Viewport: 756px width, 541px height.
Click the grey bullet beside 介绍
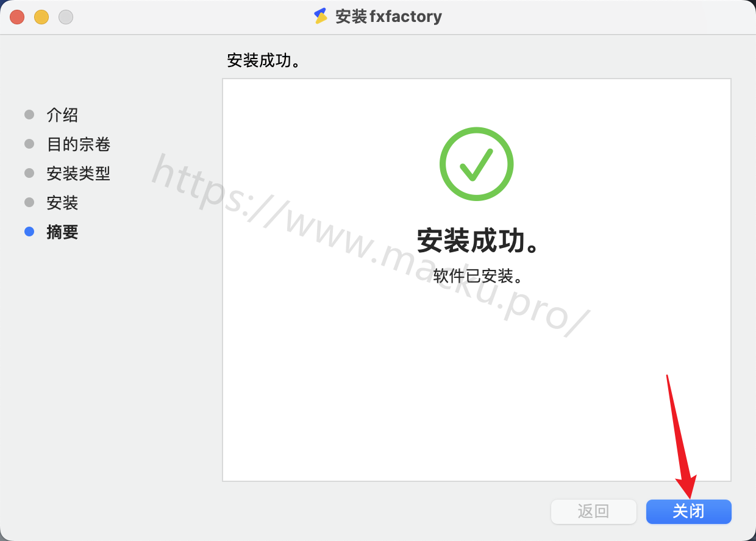click(x=29, y=115)
